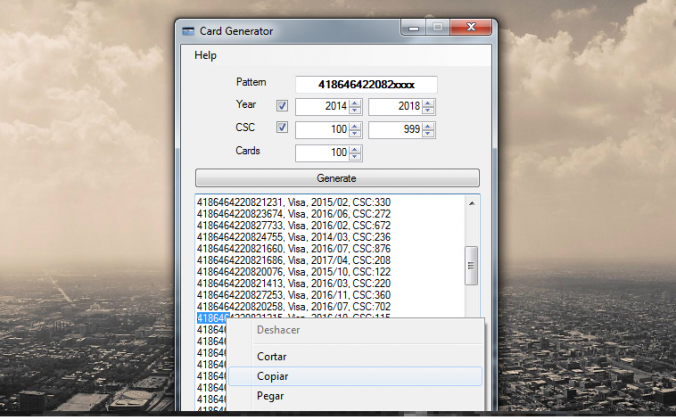This screenshot has height=420, width=676.
Task: Increase the minimum year 2014 value
Action: [355, 102]
